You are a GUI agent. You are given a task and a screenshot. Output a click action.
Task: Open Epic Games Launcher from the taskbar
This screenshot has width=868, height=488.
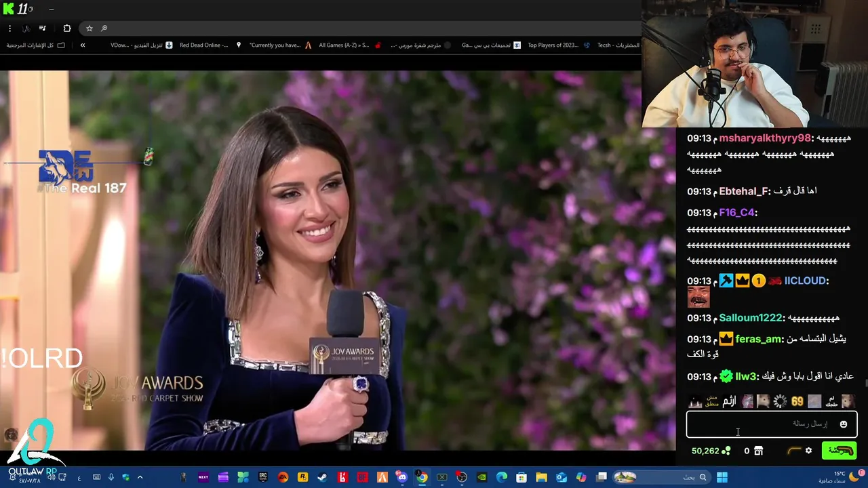point(263,477)
